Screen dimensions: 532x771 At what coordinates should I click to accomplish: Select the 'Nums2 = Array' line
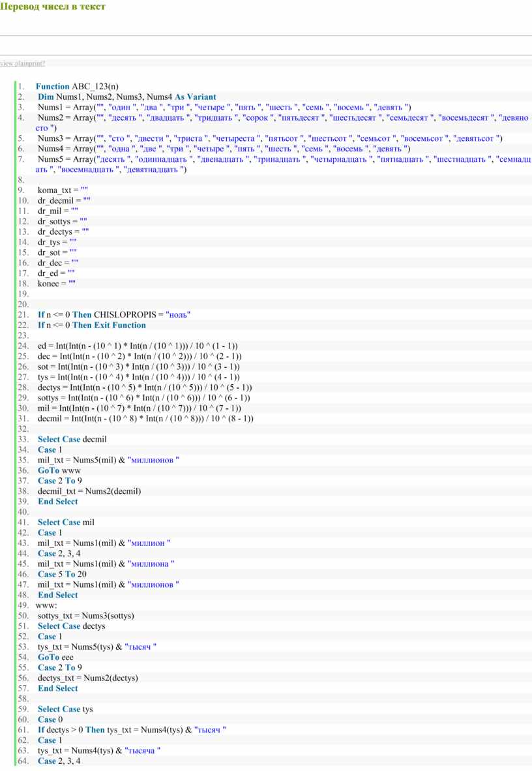[x=283, y=123]
